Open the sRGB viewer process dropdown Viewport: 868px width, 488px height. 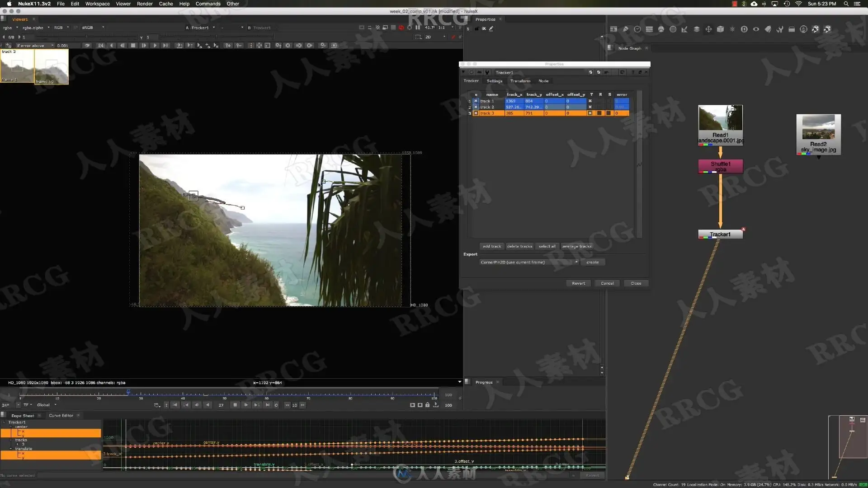click(93, 28)
